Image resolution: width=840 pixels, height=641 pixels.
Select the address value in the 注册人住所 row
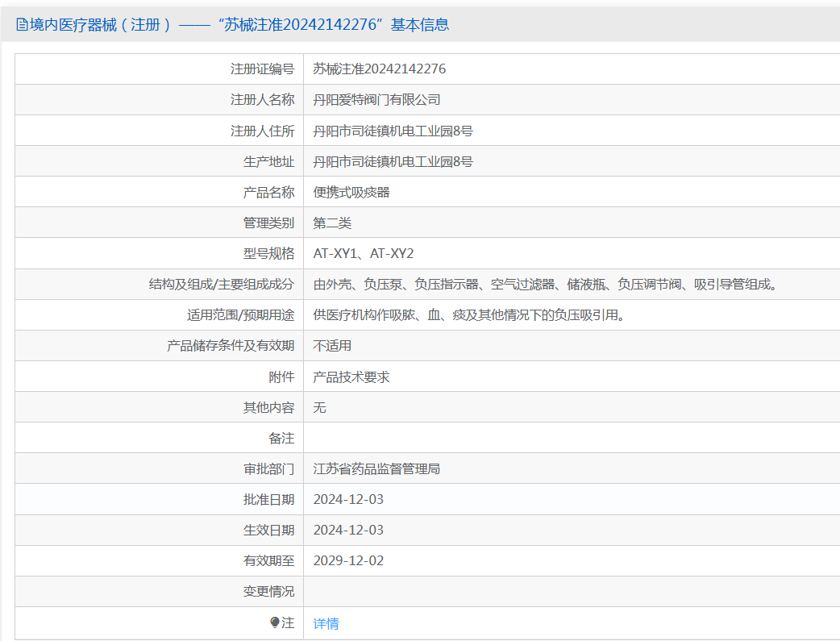tap(393, 131)
